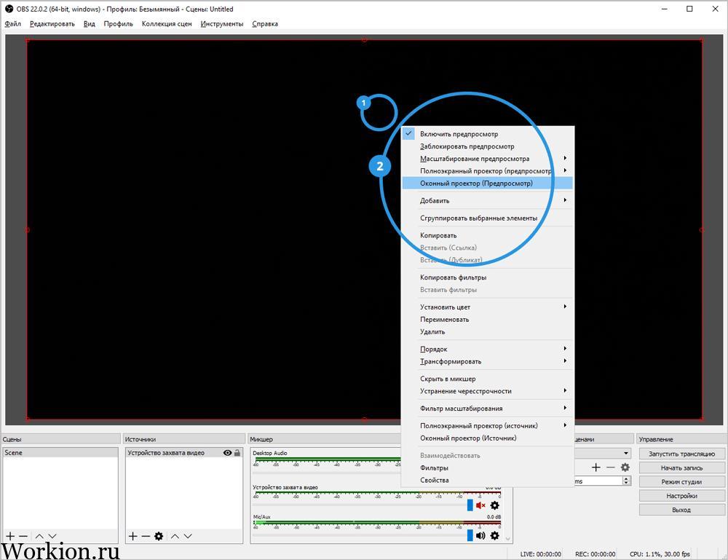The width and height of the screenshot is (728, 560).
Task: Remove the selected scene with minus icon
Action: tap(23, 536)
